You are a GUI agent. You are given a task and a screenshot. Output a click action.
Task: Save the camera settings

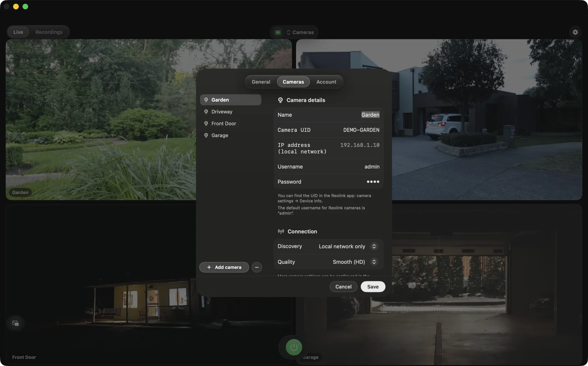(x=373, y=287)
